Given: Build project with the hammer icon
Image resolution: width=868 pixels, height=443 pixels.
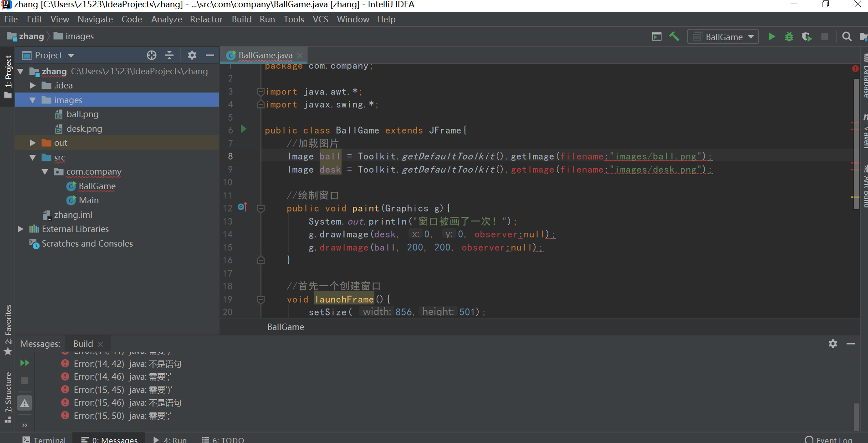Looking at the screenshot, I should click(x=674, y=36).
